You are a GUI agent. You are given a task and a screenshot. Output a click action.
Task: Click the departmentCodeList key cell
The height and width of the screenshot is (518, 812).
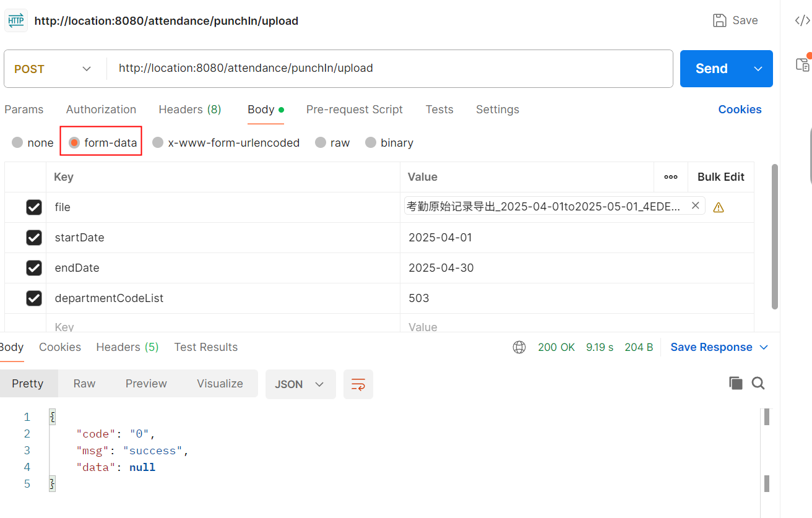point(223,298)
